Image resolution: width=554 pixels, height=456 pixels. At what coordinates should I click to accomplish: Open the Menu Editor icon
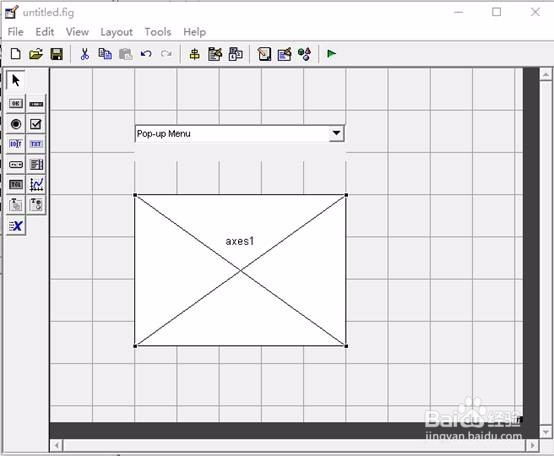click(x=215, y=54)
